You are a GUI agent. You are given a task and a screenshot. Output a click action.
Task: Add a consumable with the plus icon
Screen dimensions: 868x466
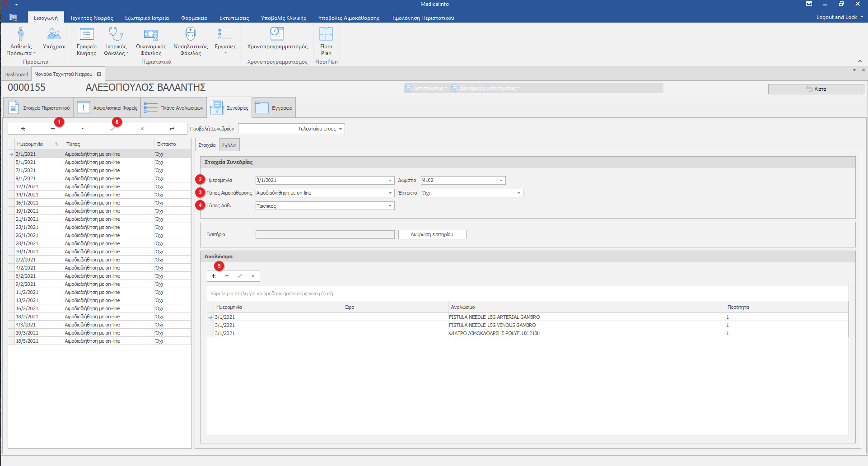click(x=214, y=276)
